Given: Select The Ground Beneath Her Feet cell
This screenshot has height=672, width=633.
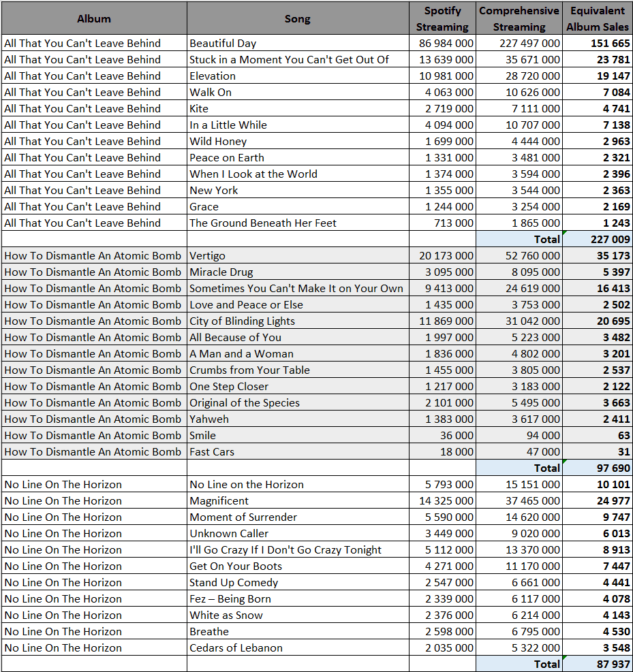Looking at the screenshot, I should pyautogui.click(x=298, y=223).
